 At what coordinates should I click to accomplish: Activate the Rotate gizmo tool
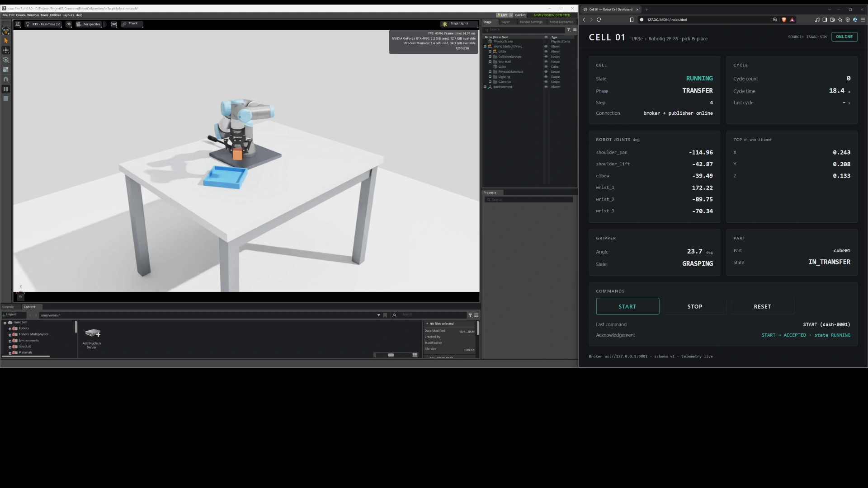[6, 60]
